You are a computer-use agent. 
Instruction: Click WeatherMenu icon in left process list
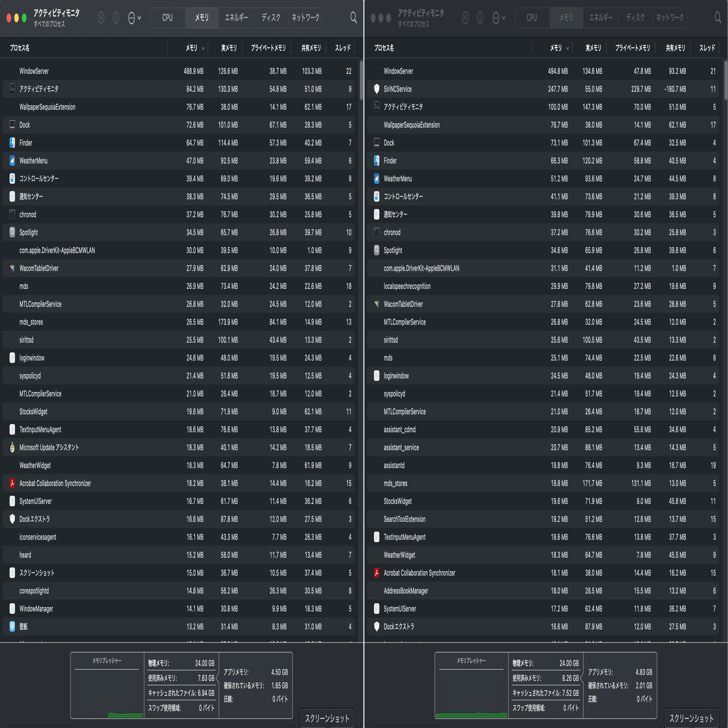click(12, 161)
